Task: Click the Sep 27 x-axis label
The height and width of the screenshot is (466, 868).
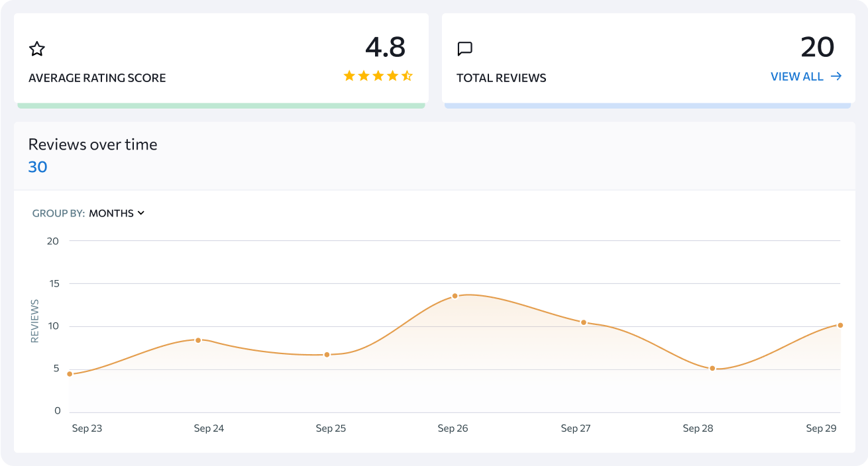Action: 575,428
